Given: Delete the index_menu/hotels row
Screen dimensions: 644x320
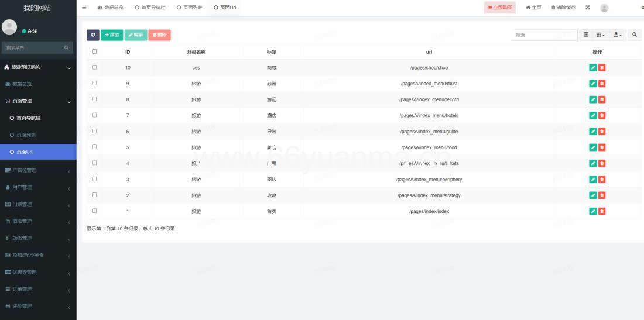Looking at the screenshot, I should point(602,116).
